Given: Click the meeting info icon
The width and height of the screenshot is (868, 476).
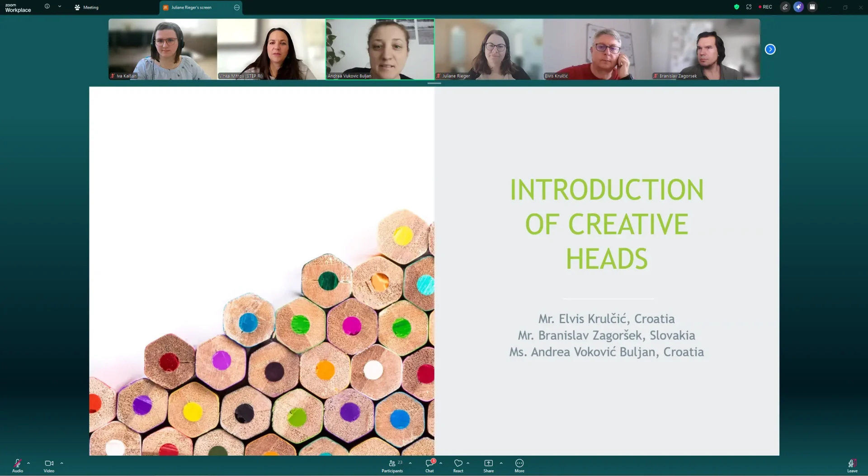Looking at the screenshot, I should [47, 6].
